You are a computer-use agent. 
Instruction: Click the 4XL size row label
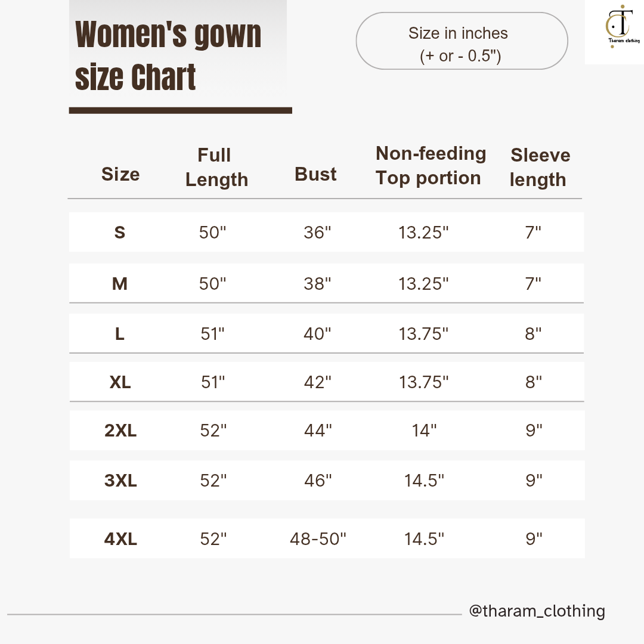point(120,540)
